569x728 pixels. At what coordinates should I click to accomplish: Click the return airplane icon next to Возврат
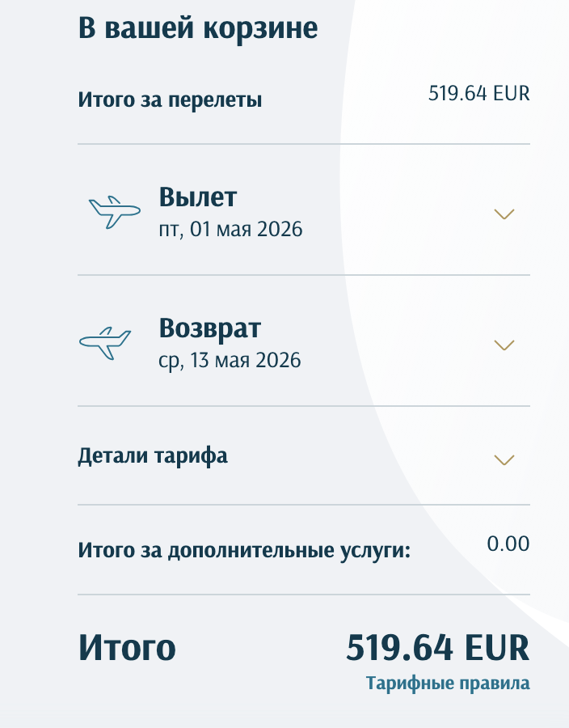[105, 343]
